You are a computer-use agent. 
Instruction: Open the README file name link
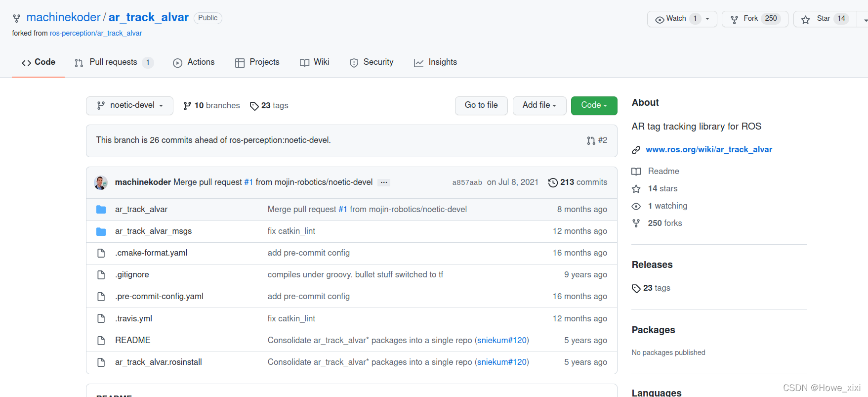point(133,341)
